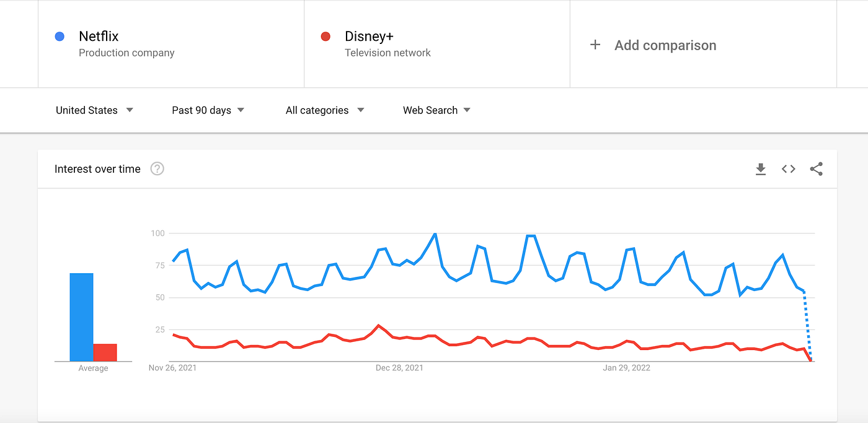Click Add comparison text
The height and width of the screenshot is (423, 868).
(665, 45)
